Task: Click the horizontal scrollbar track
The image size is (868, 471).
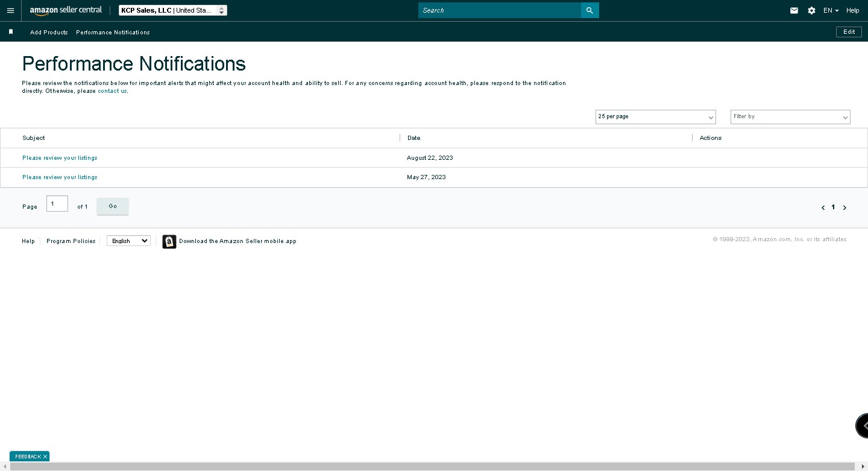Action: (x=433, y=466)
